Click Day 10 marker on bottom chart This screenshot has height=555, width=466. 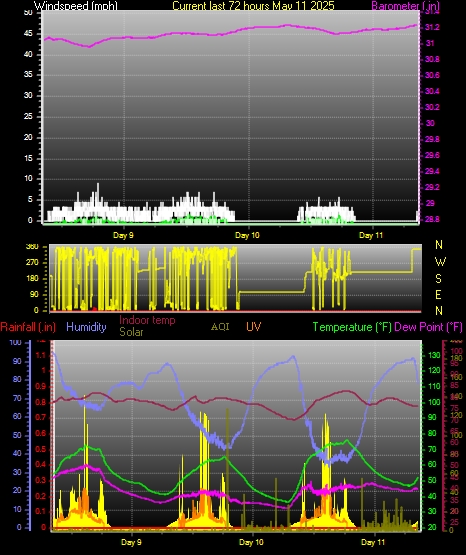(x=251, y=542)
